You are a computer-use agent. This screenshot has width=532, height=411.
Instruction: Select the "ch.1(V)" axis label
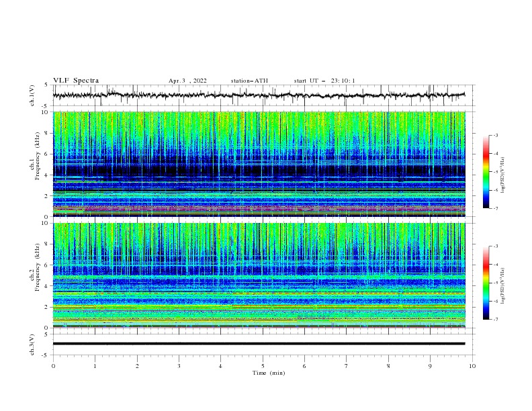click(x=32, y=95)
